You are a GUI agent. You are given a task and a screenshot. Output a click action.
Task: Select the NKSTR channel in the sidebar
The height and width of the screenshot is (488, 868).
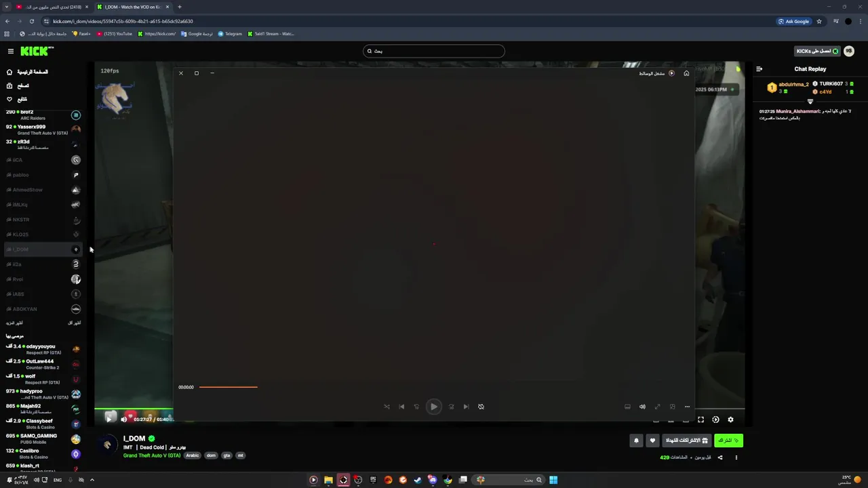(43, 220)
